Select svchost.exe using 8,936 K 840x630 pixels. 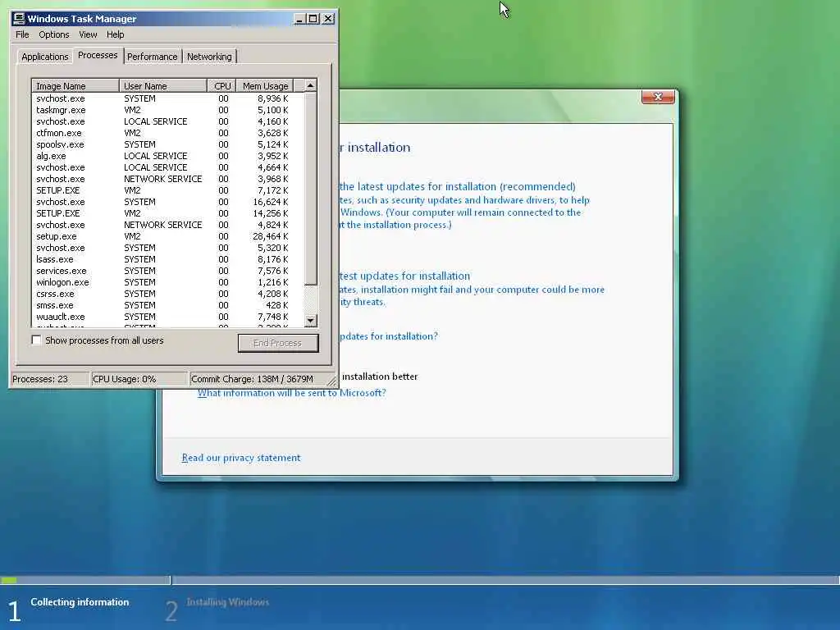point(167,98)
